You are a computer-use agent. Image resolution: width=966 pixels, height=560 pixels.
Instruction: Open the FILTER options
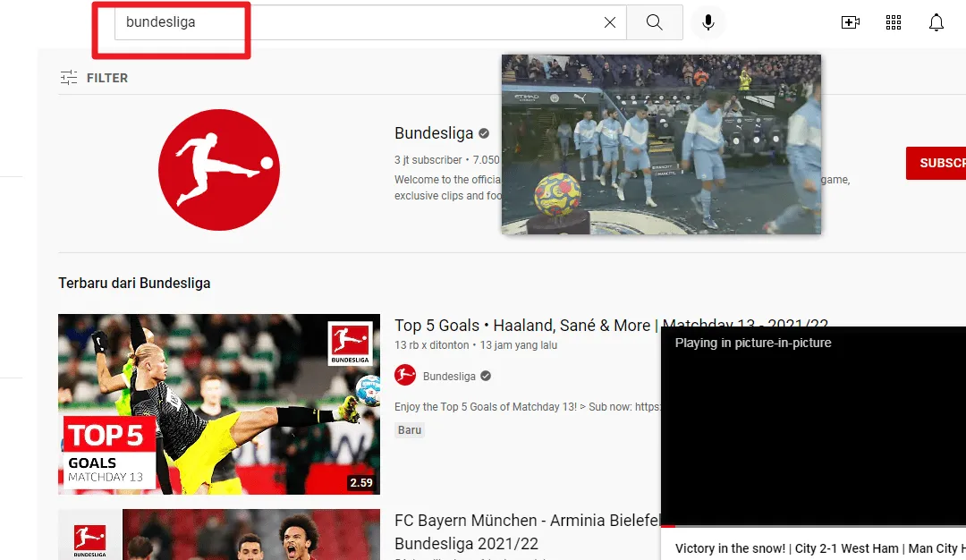(94, 78)
